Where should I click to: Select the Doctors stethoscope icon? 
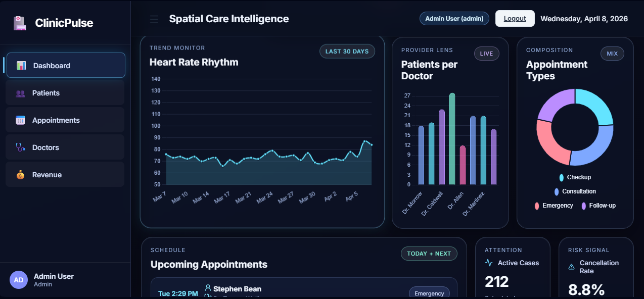(21, 147)
